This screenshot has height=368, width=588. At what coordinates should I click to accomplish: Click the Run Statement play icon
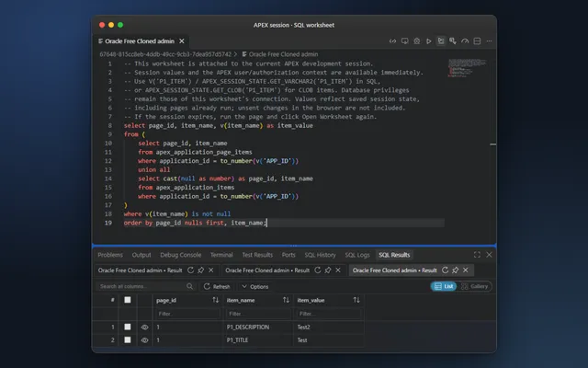point(429,41)
